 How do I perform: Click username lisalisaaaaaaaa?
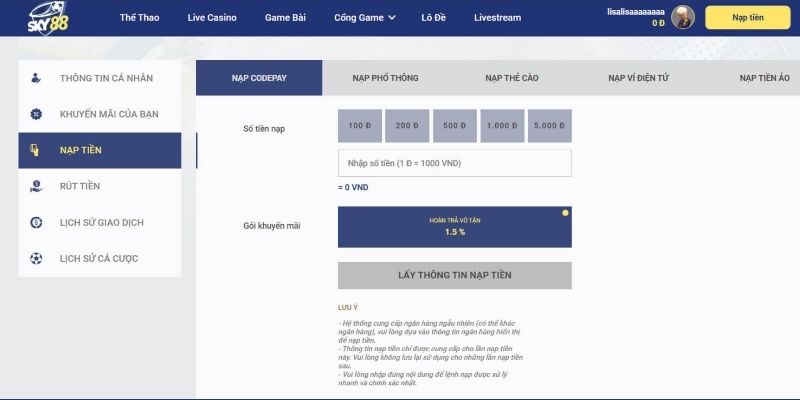pyautogui.click(x=636, y=11)
